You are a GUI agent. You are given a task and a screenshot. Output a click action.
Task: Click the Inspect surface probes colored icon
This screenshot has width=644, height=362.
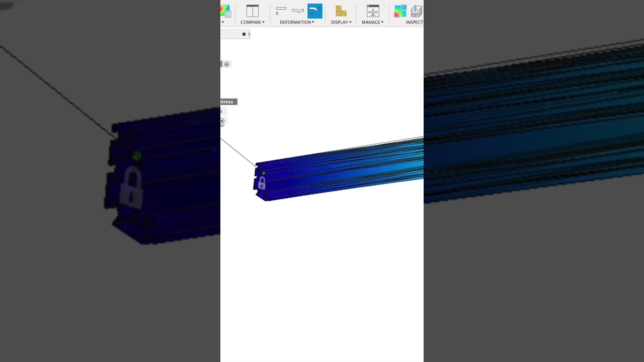[400, 11]
